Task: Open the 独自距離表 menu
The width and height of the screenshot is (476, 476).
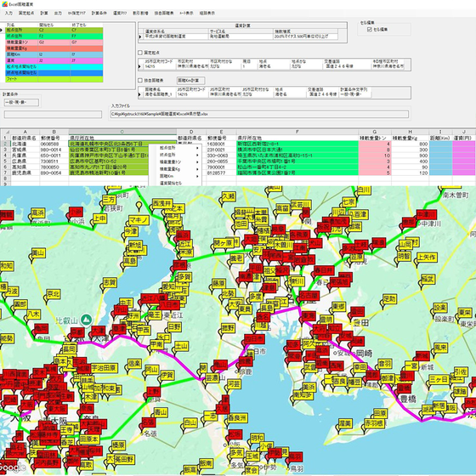Action: [x=164, y=13]
